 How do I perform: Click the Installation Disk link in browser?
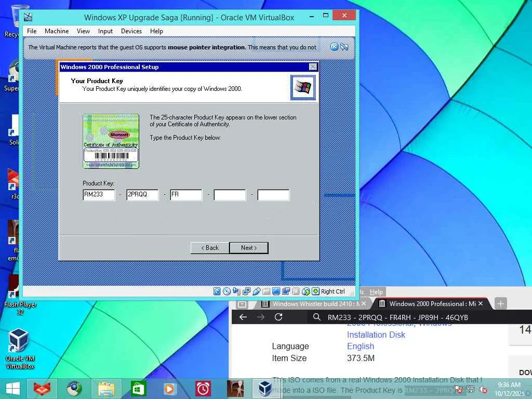point(376,335)
